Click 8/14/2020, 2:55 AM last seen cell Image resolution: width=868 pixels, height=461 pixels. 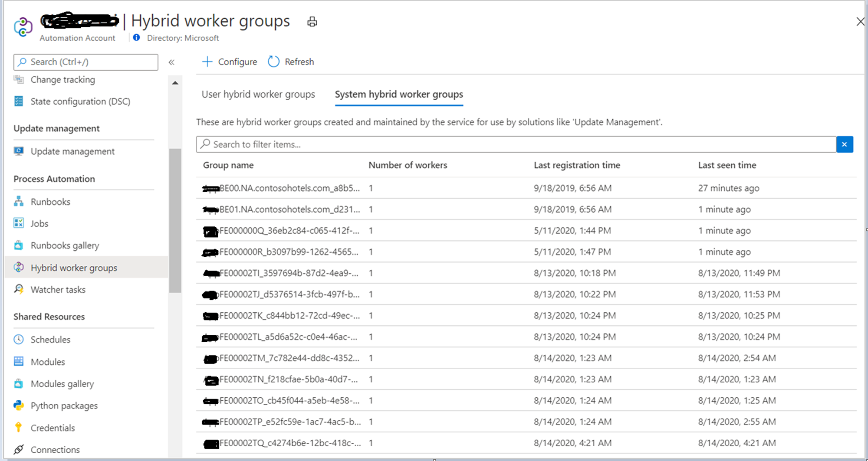click(x=737, y=422)
